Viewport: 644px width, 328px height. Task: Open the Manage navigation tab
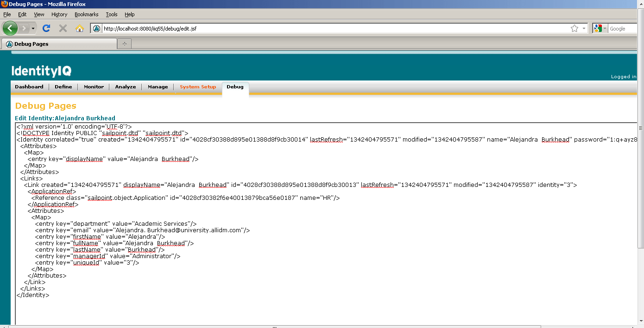(158, 87)
